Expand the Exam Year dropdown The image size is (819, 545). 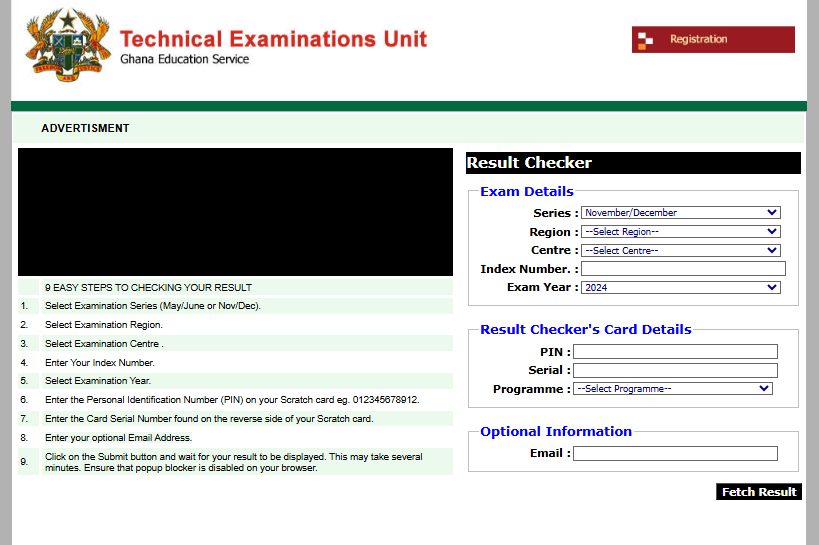click(680, 288)
